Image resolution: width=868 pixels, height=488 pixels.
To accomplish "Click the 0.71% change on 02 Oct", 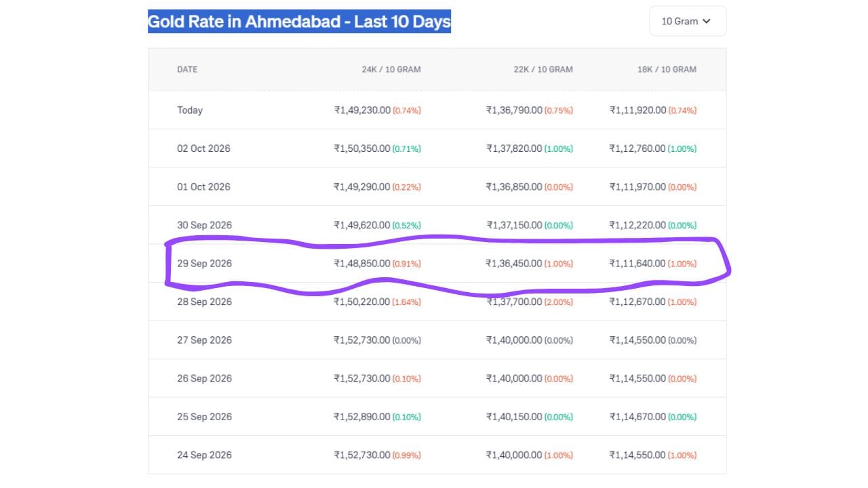I will 407,148.
